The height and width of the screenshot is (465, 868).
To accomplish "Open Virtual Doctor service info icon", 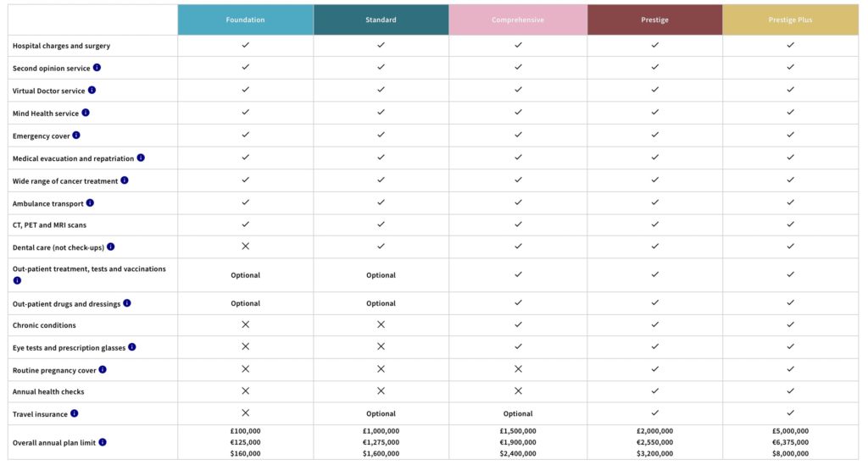I will coord(92,90).
